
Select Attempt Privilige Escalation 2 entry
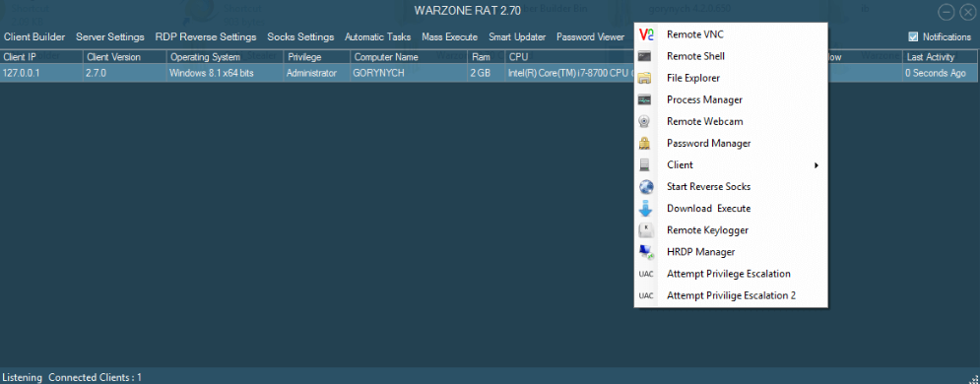[x=731, y=296]
